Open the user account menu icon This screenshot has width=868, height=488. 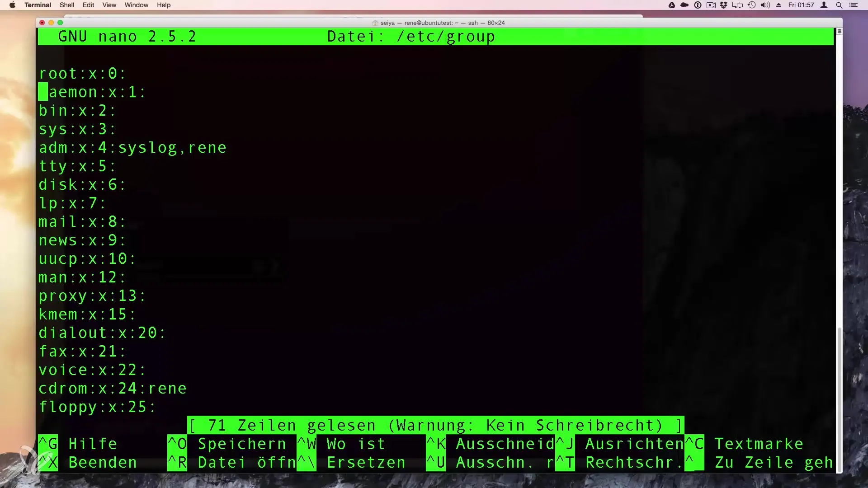pyautogui.click(x=824, y=5)
